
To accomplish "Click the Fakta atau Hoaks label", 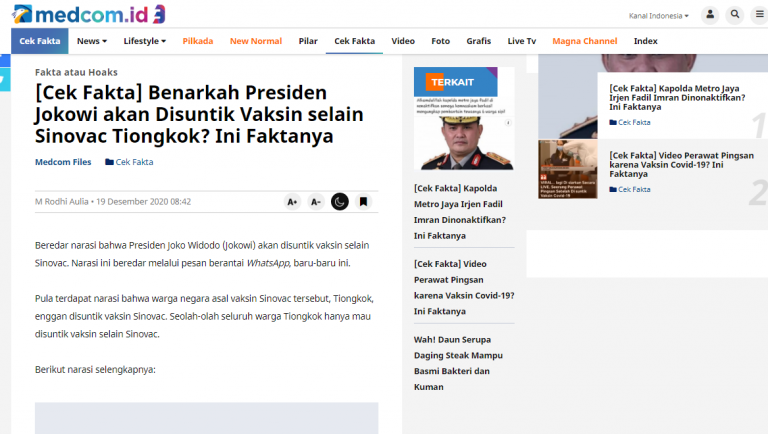I will [x=76, y=72].
